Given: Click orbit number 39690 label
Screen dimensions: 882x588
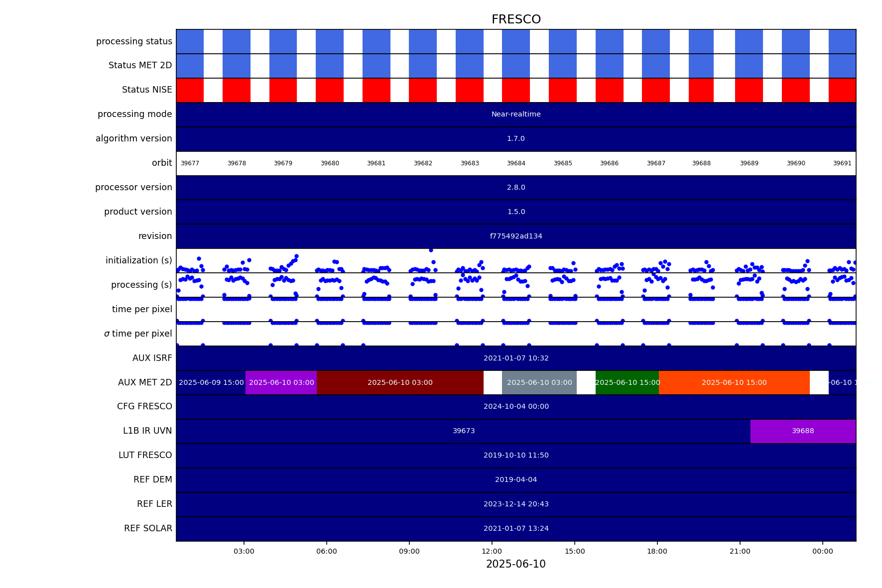Looking at the screenshot, I should pyautogui.click(x=795, y=163).
